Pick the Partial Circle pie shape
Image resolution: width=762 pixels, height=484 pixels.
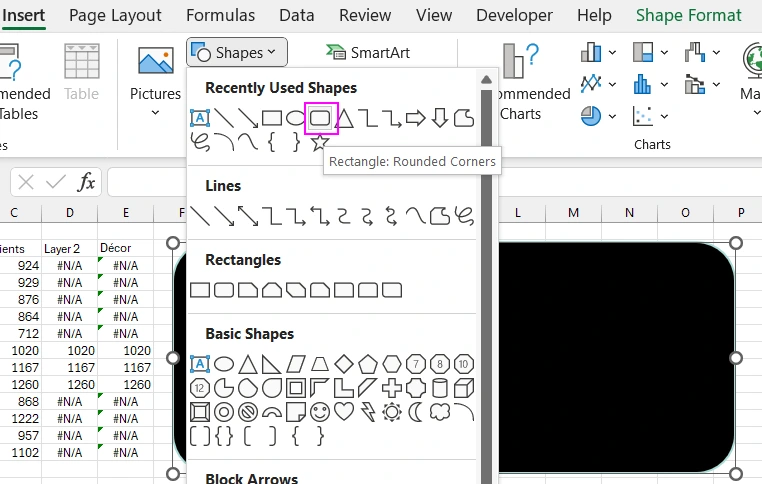click(x=224, y=388)
